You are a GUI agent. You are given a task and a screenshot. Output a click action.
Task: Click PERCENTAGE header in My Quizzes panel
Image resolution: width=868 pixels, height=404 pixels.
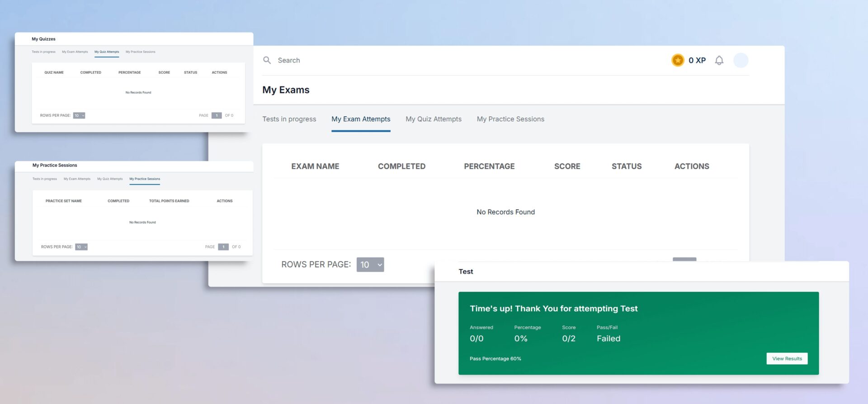click(x=130, y=72)
